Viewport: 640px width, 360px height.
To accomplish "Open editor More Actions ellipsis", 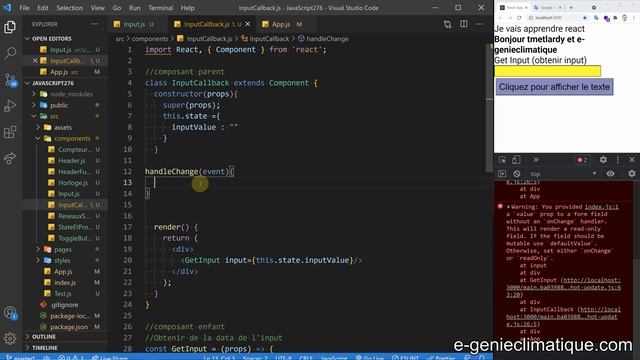I will point(480,24).
